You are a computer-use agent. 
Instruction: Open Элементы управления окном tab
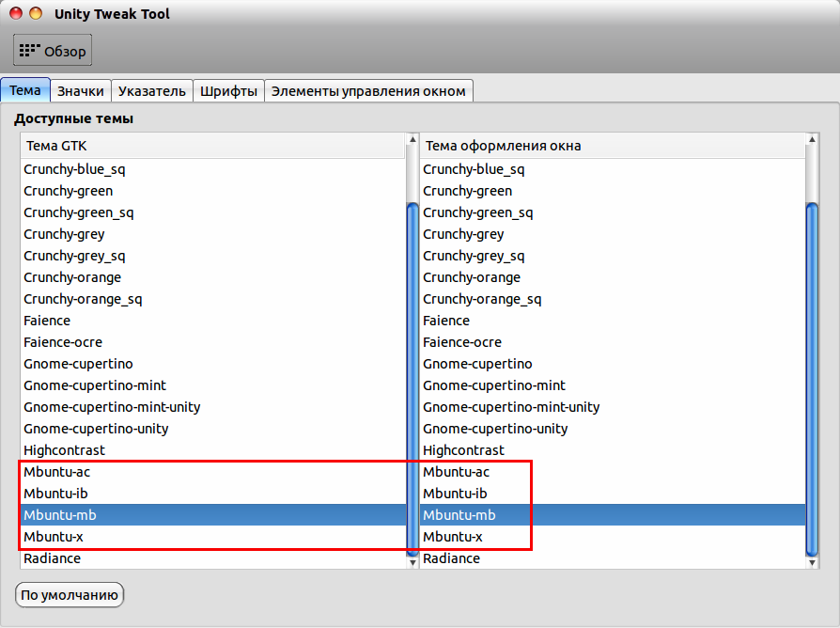[x=368, y=91]
